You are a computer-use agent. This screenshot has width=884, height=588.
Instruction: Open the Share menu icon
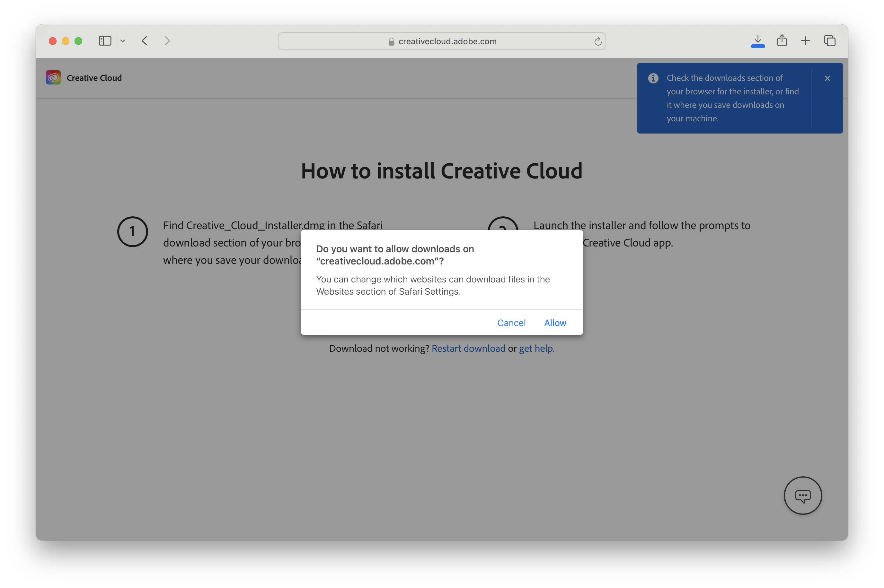click(782, 40)
